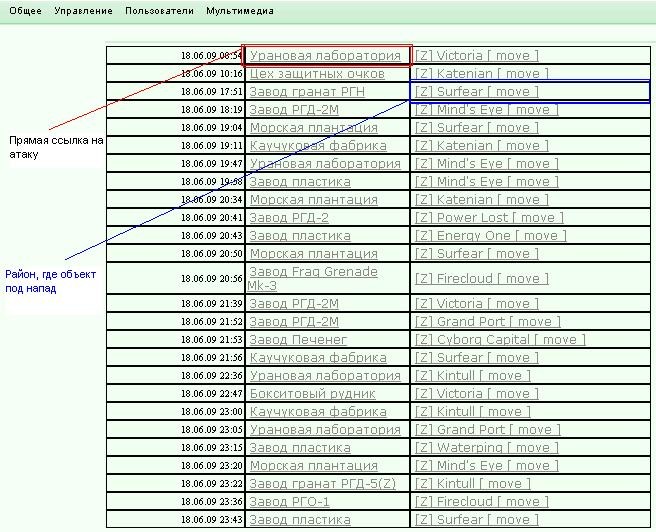Open Каучуковая фабрика link at 23:00
Screen dimensions: 656x532
click(x=318, y=412)
